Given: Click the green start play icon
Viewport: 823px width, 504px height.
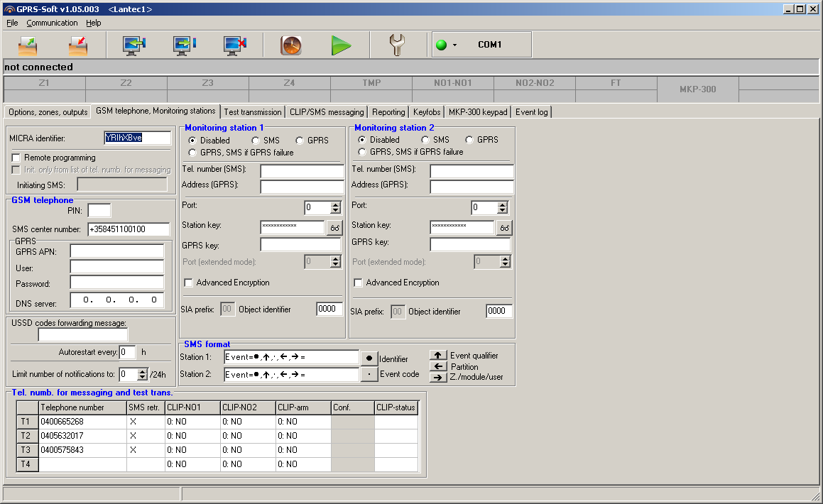Looking at the screenshot, I should pos(341,45).
